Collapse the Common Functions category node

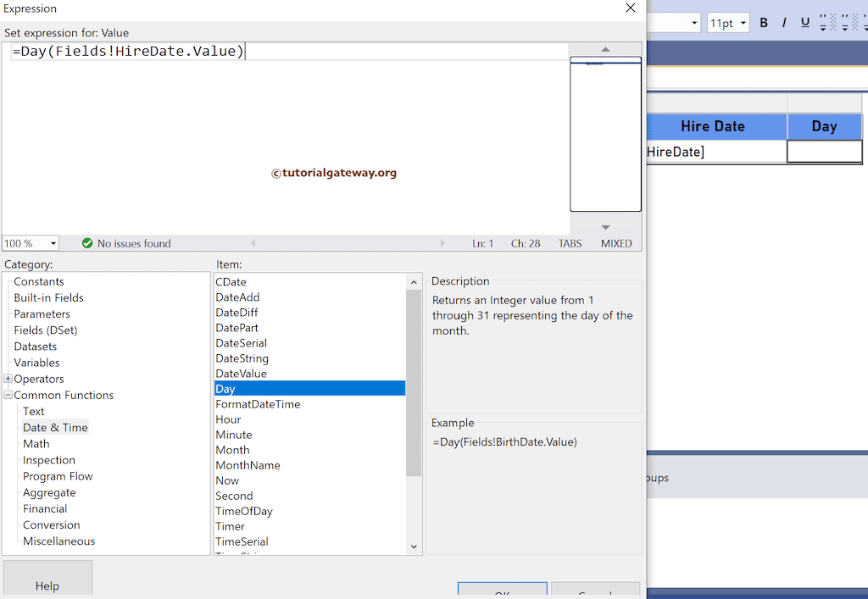(x=8, y=395)
